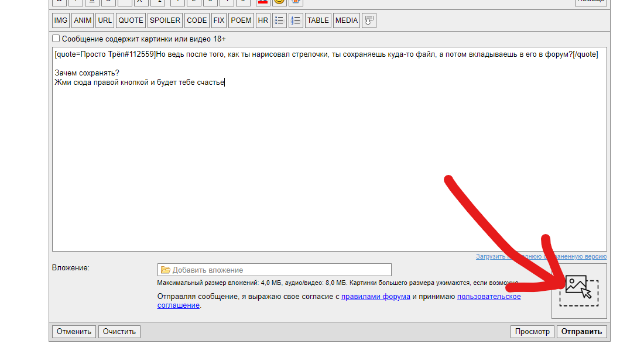This screenshot has width=644, height=361.
Task: Insert a SPOILER block
Action: 165,20
